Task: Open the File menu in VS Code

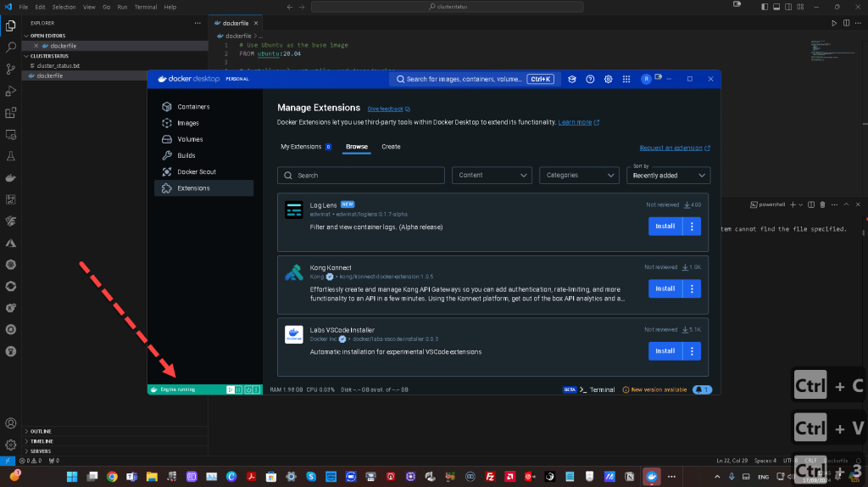Action: point(23,7)
